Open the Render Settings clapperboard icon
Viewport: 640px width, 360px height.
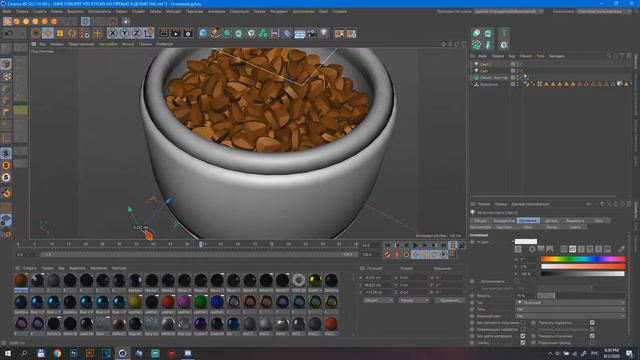point(188,33)
